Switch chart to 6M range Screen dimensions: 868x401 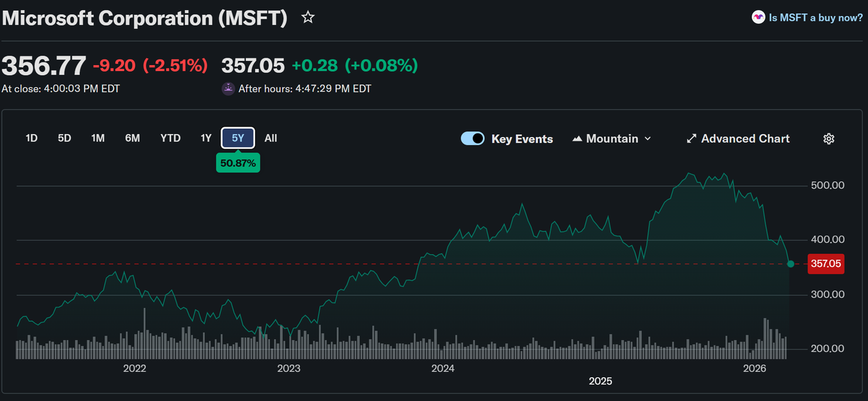coord(132,138)
